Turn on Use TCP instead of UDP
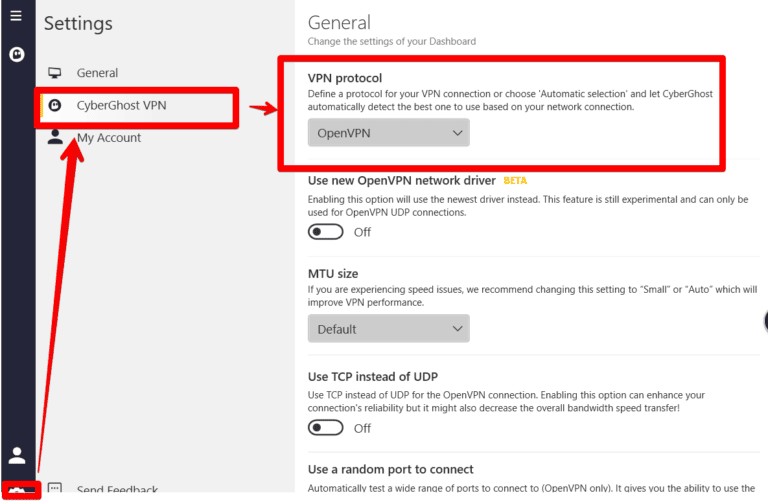 click(x=326, y=428)
